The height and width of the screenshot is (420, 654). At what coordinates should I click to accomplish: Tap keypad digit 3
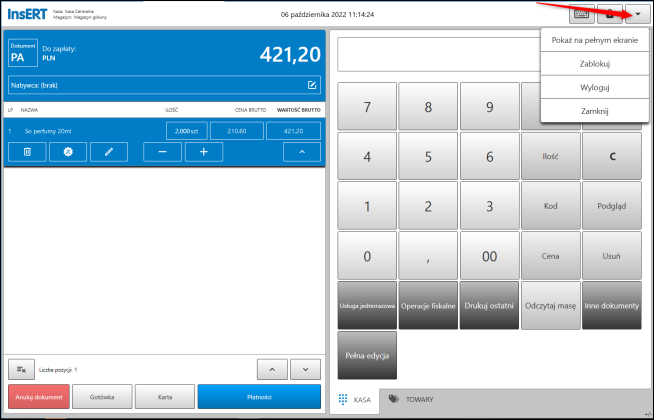490,206
